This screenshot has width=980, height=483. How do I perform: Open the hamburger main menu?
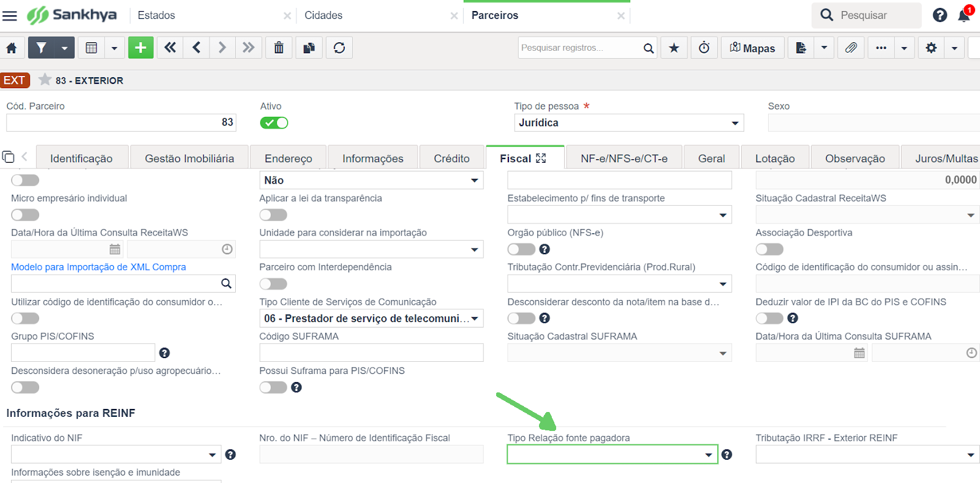(10, 15)
